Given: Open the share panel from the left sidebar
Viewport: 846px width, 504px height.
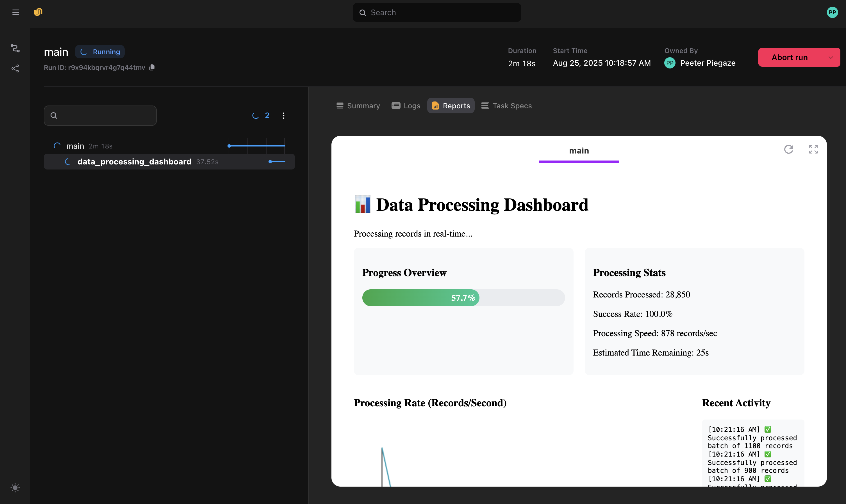Looking at the screenshot, I should [15, 68].
